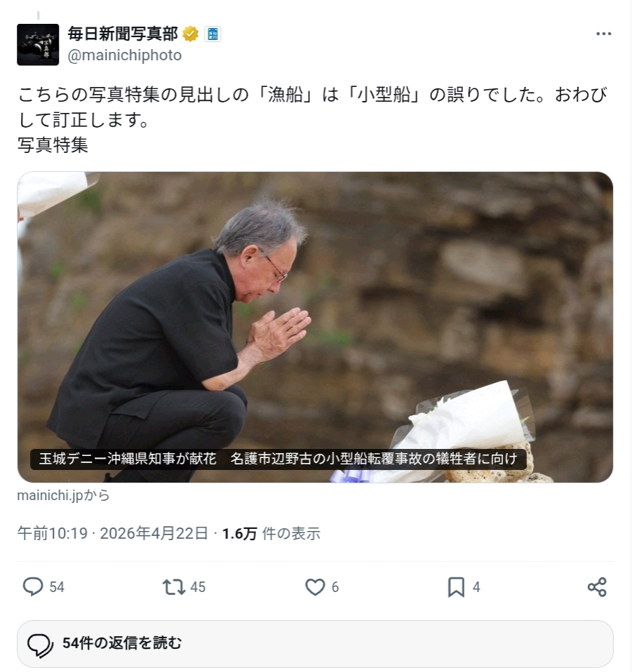
Task: Click the blue affiliate badge icon
Action: tap(213, 34)
